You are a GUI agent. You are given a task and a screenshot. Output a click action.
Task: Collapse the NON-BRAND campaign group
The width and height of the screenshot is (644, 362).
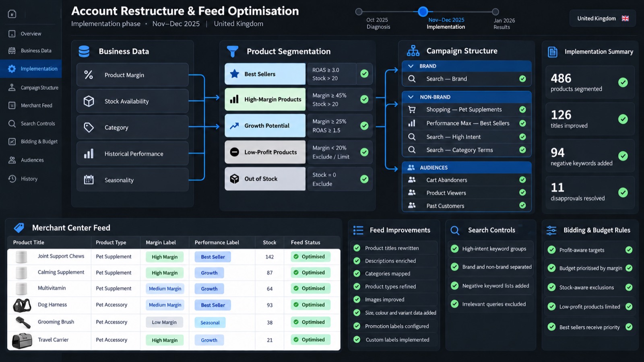point(411,97)
